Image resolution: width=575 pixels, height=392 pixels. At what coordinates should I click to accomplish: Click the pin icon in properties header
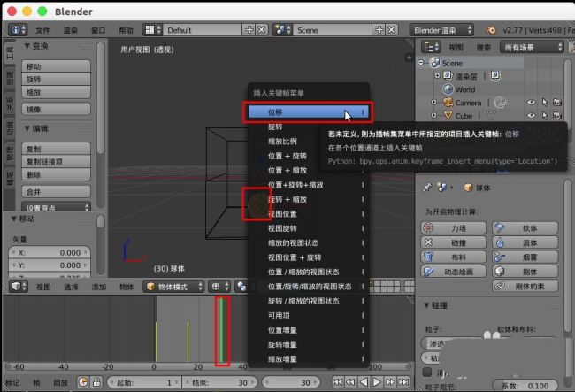pos(426,188)
